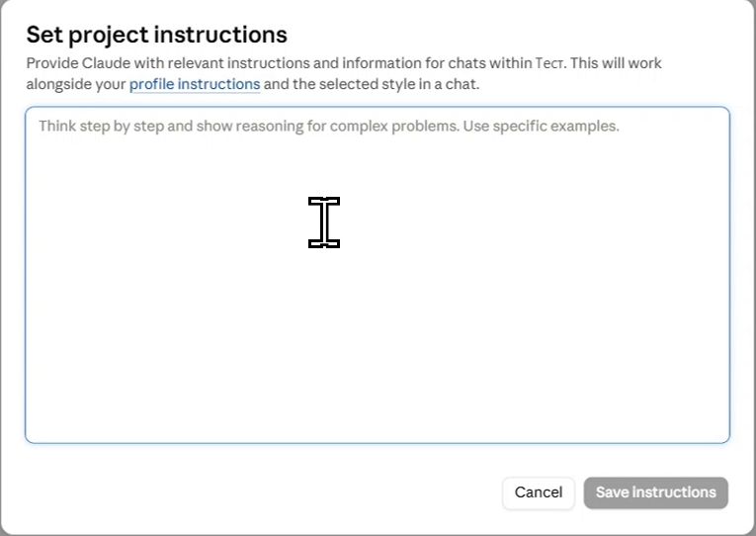This screenshot has height=536, width=756.
Task: Click the word 'project' in the dialog title
Action: (109, 37)
